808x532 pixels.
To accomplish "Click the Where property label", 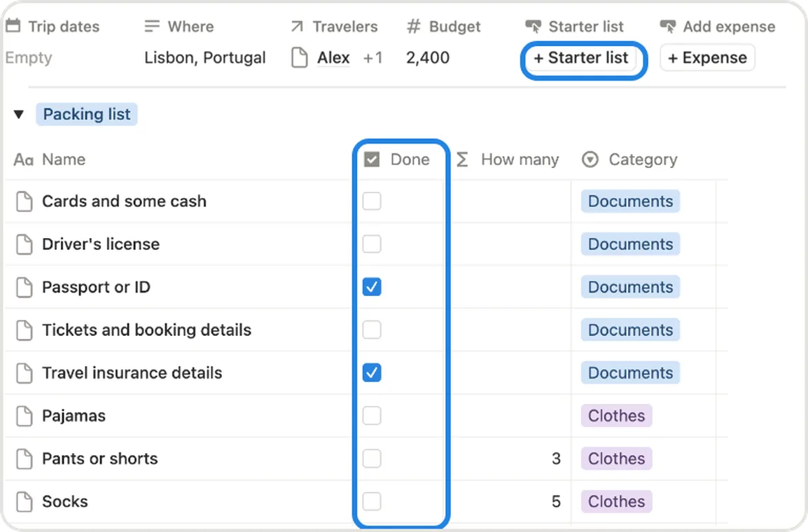I will (x=190, y=27).
